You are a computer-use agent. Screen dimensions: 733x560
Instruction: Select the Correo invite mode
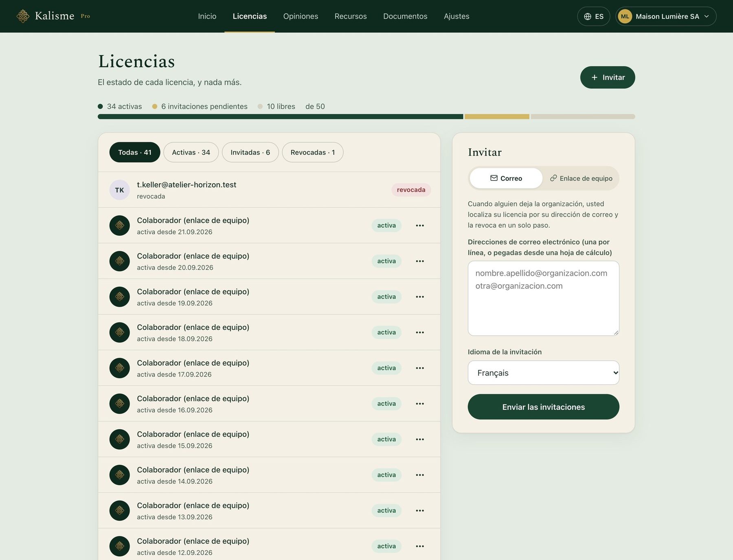pyautogui.click(x=506, y=178)
